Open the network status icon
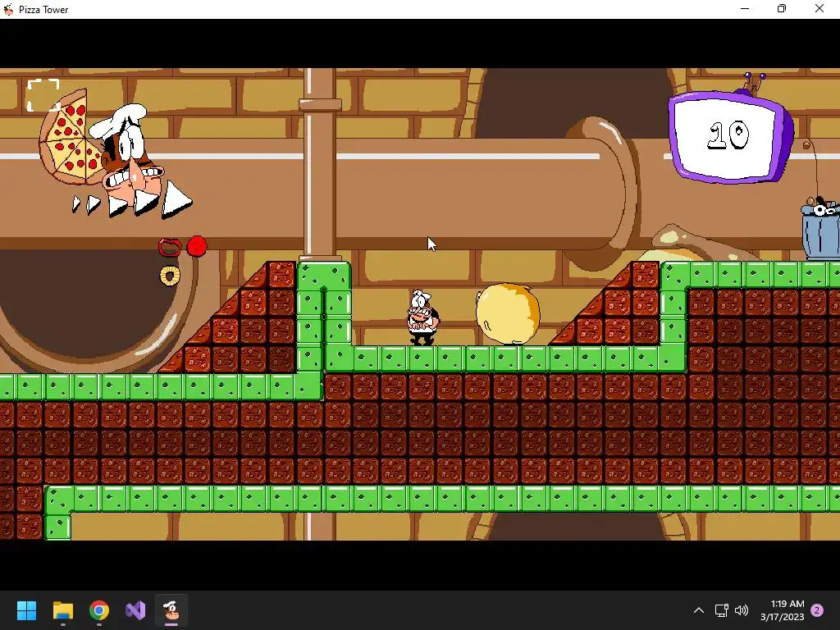840x630 pixels. (721, 610)
